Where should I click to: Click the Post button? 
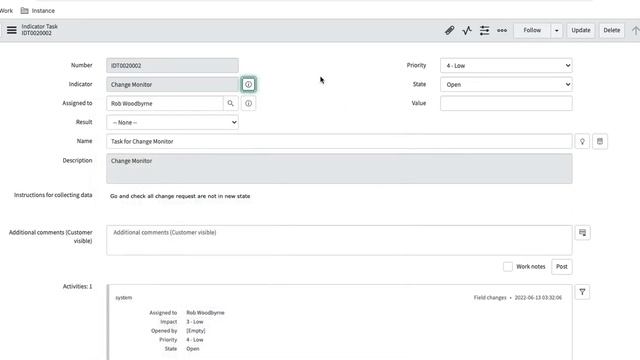click(x=562, y=267)
